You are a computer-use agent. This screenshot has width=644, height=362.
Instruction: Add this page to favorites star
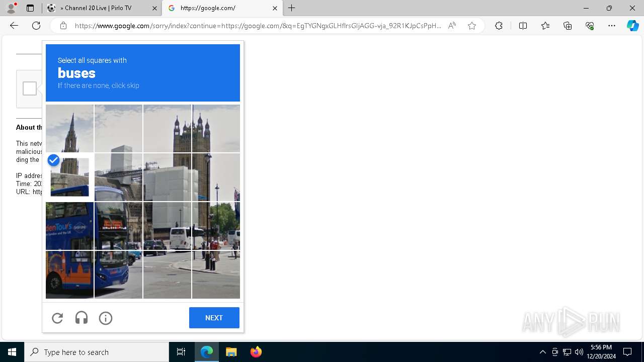(x=472, y=26)
